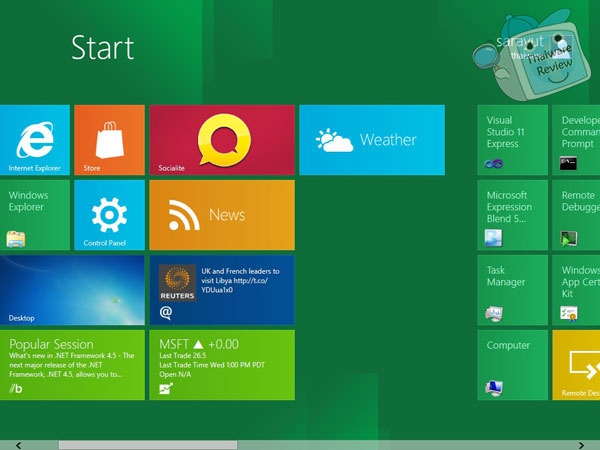
Task: Open the MSFT stock tile
Action: (x=222, y=365)
